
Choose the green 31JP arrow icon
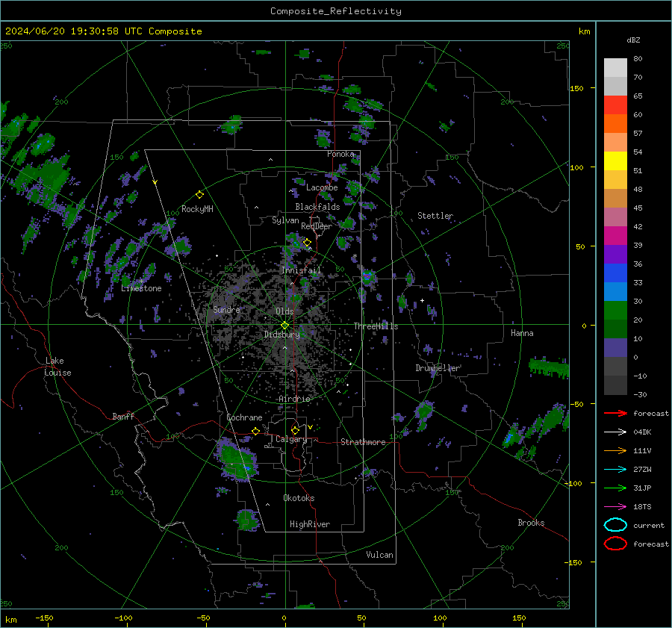click(x=615, y=488)
